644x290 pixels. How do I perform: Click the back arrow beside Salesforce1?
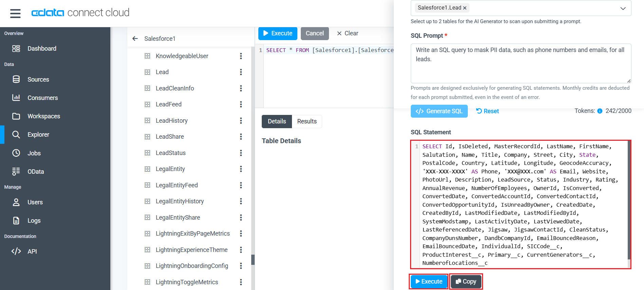pyautogui.click(x=135, y=39)
